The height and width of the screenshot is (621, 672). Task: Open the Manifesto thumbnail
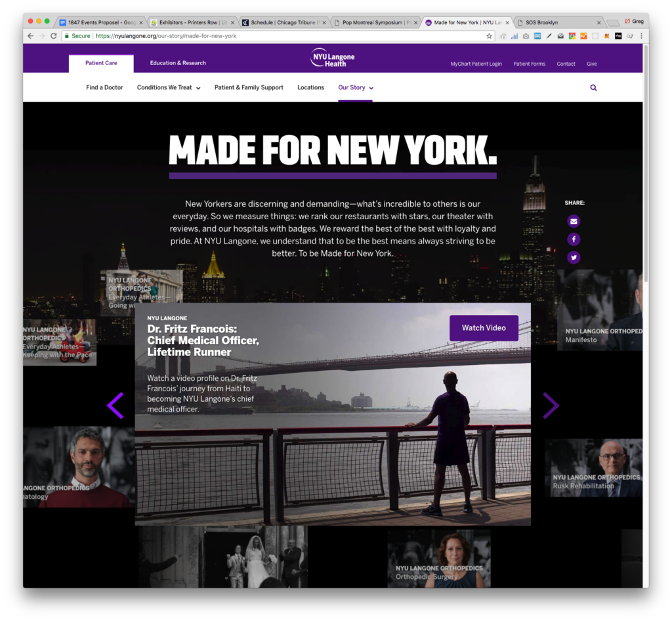click(600, 310)
